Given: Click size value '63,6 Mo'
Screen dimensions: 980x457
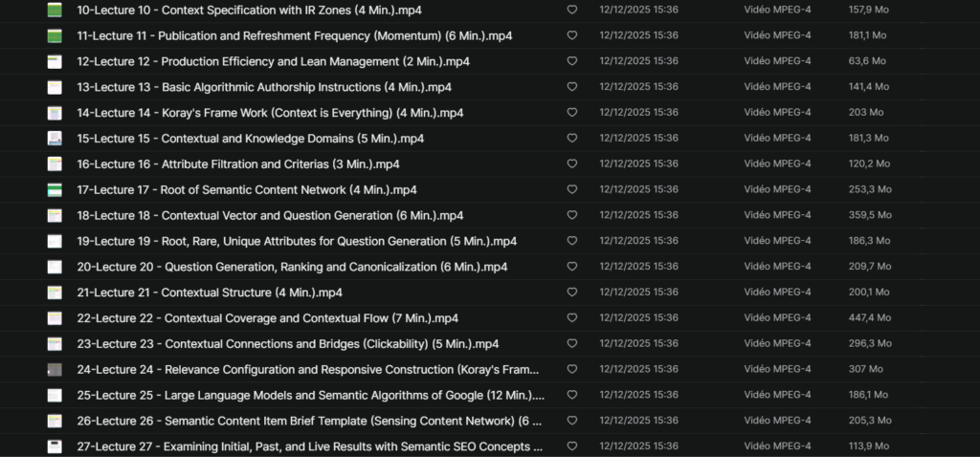Looking at the screenshot, I should pos(867,61).
